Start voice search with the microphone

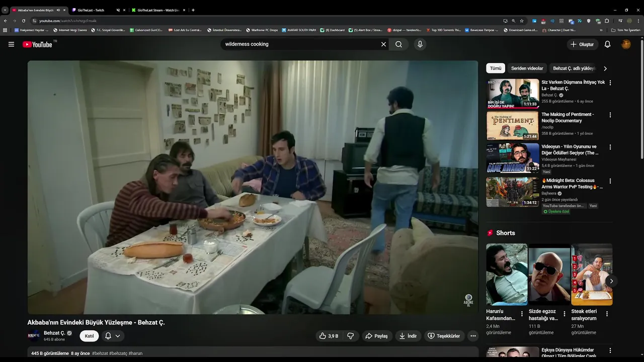(x=420, y=44)
